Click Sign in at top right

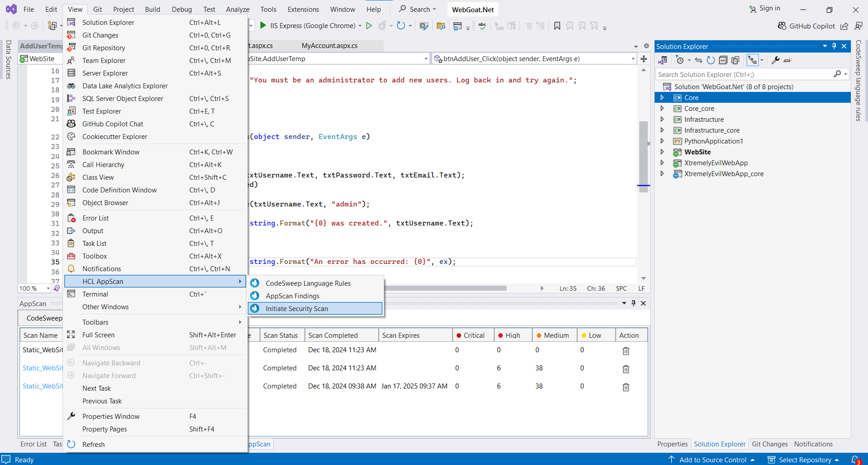click(x=765, y=8)
